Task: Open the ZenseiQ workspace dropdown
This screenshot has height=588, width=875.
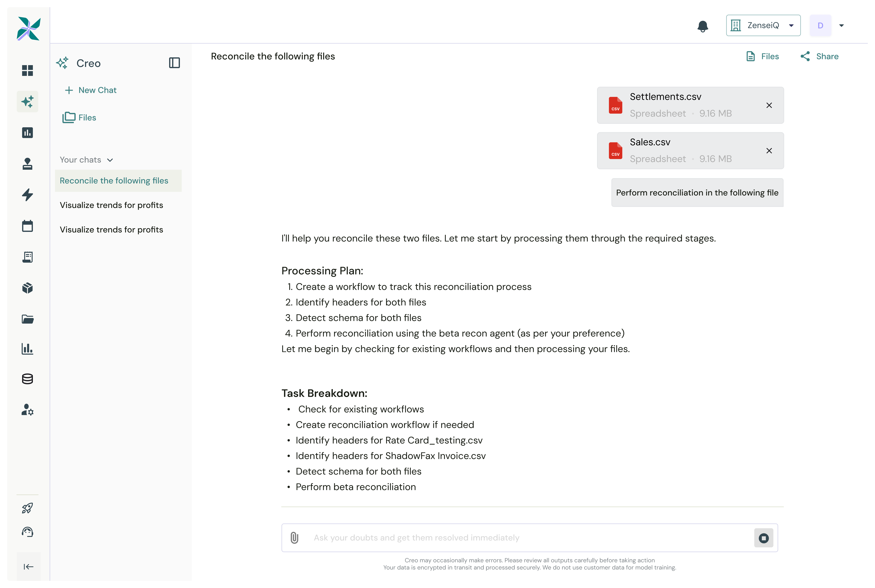Action: pyautogui.click(x=763, y=25)
